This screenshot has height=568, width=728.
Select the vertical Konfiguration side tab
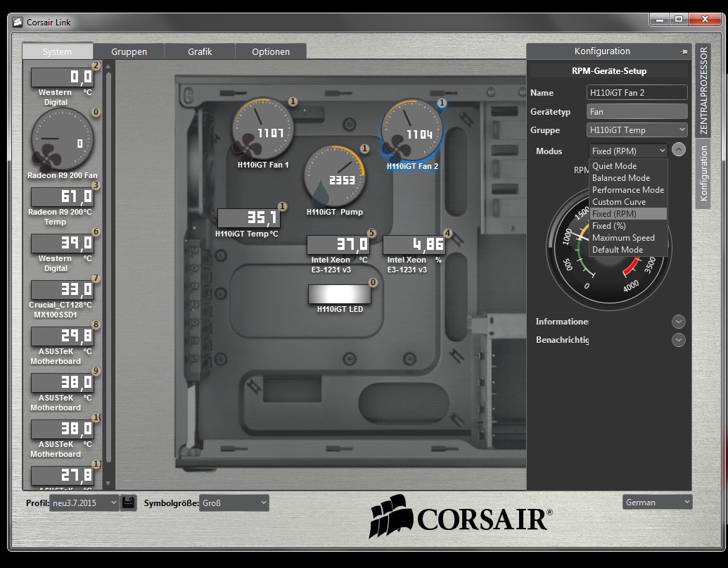pyautogui.click(x=703, y=173)
